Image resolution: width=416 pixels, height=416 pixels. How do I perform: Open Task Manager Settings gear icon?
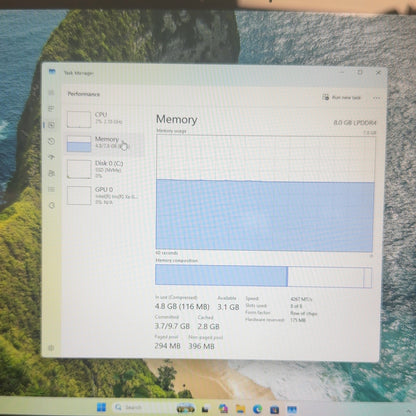tap(51, 348)
